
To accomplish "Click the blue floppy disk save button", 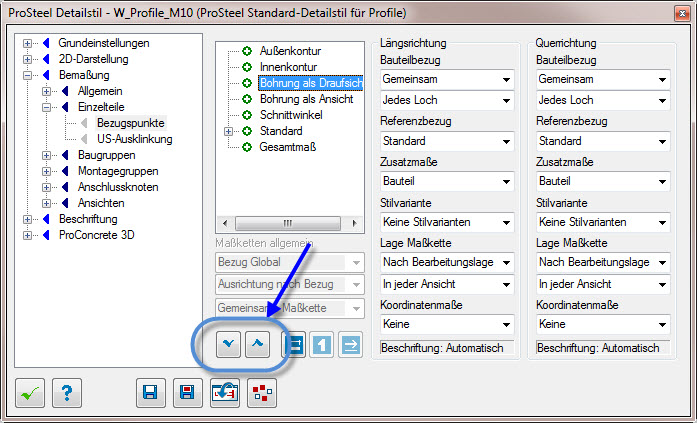I will pos(151,393).
